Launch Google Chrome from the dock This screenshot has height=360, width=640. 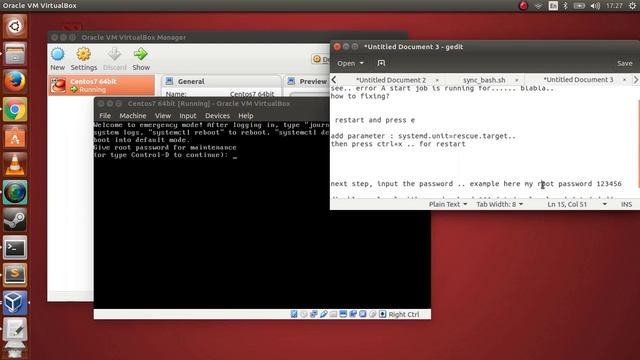pos(15,109)
